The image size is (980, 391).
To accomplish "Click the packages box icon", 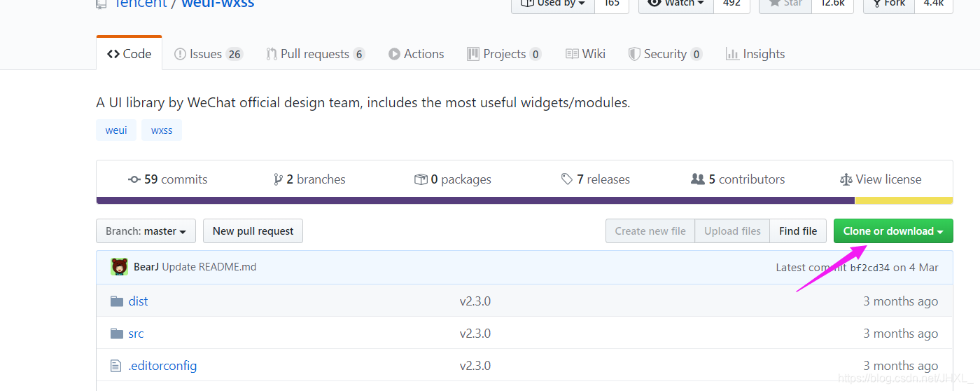I will tap(421, 179).
